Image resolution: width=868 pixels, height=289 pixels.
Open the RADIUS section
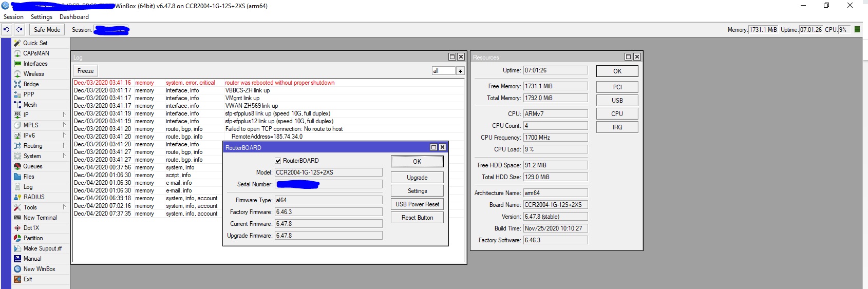[x=34, y=197]
